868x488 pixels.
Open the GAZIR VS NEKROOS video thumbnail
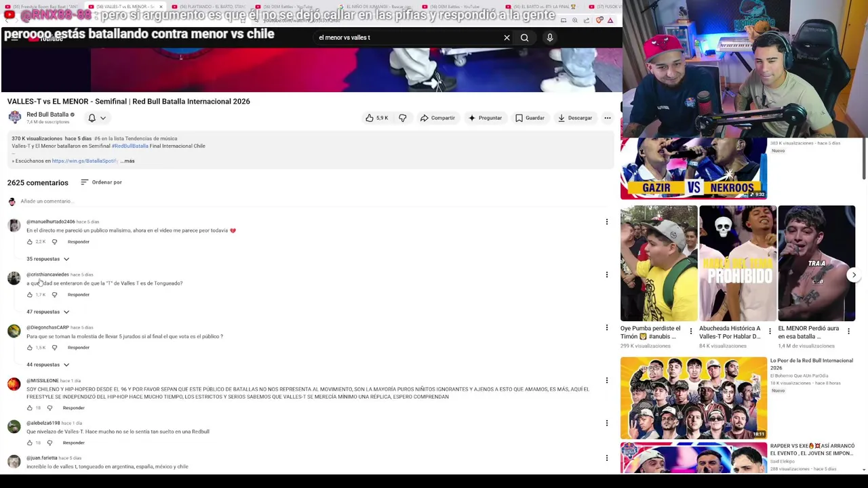click(694, 169)
